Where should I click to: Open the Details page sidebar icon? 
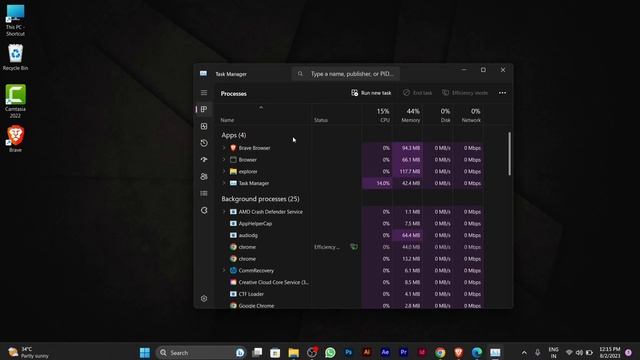[204, 193]
